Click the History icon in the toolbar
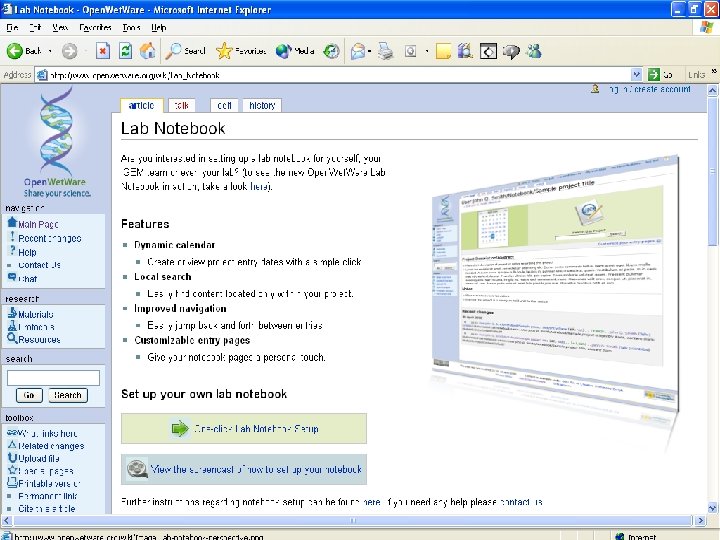Viewport: 720px width, 540px height. tap(331, 51)
